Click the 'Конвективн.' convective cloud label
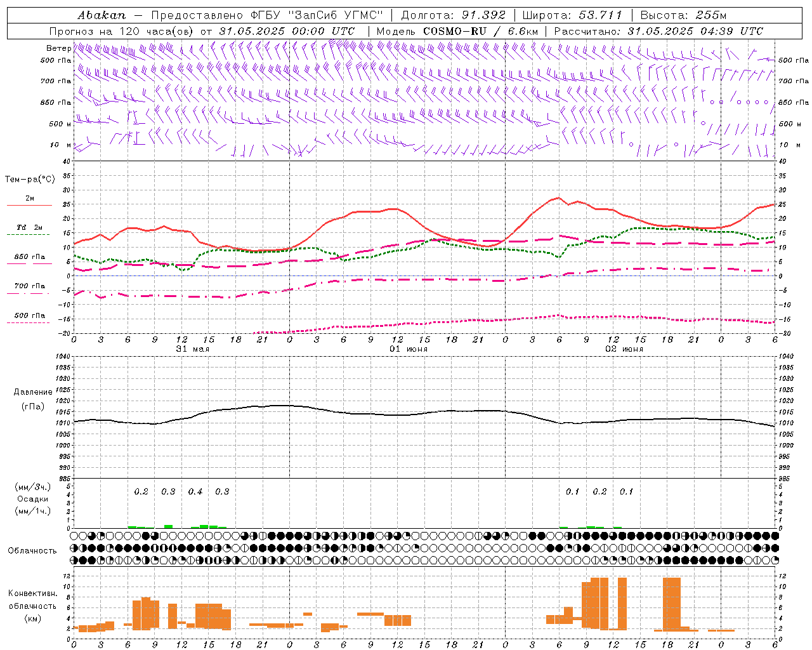 (x=32, y=594)
